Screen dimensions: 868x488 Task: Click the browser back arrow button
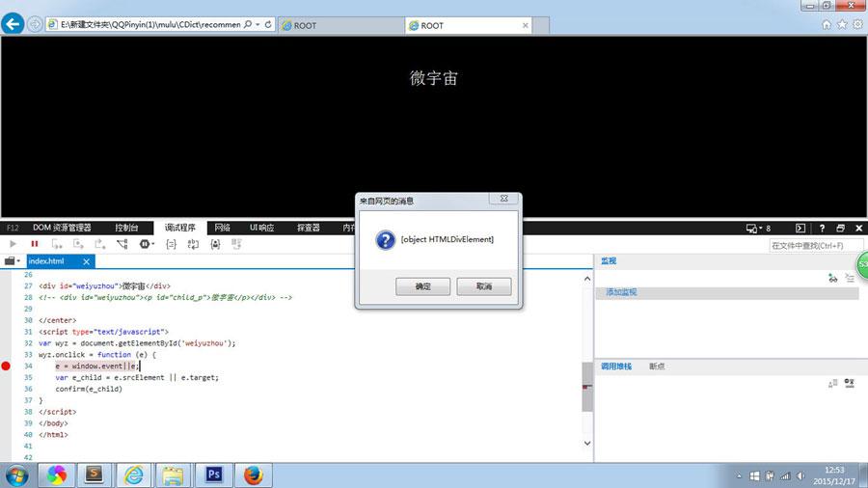tap(13, 24)
